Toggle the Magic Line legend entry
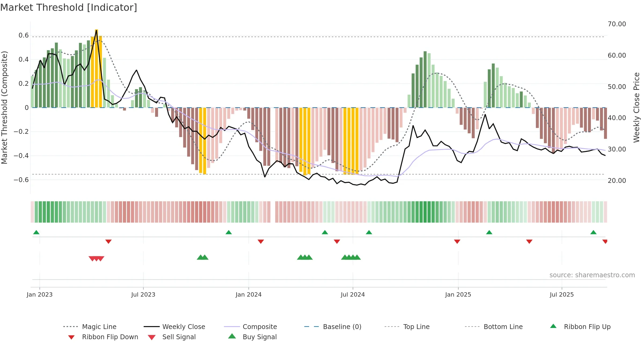This screenshot has width=644, height=362. [x=90, y=327]
